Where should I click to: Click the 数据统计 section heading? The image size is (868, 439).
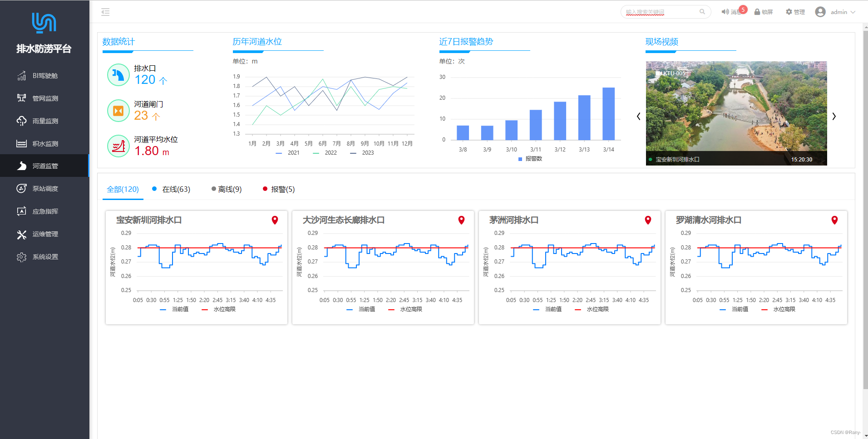coord(118,42)
